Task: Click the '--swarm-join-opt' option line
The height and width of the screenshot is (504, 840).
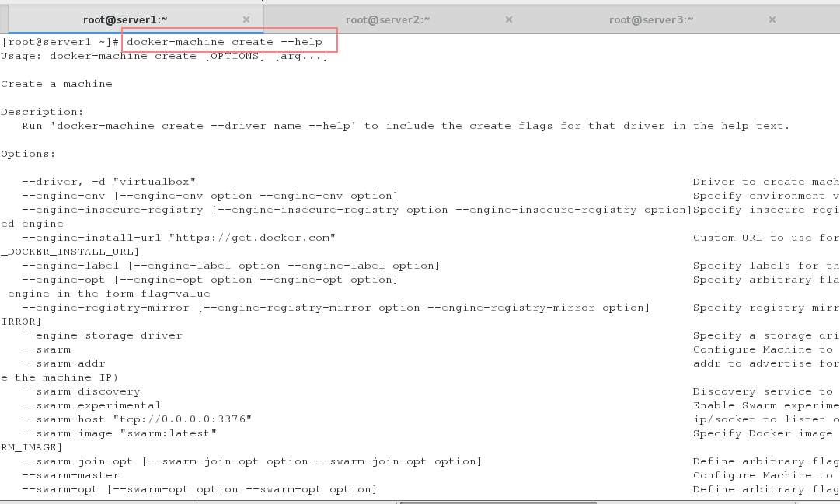Action: pos(252,461)
